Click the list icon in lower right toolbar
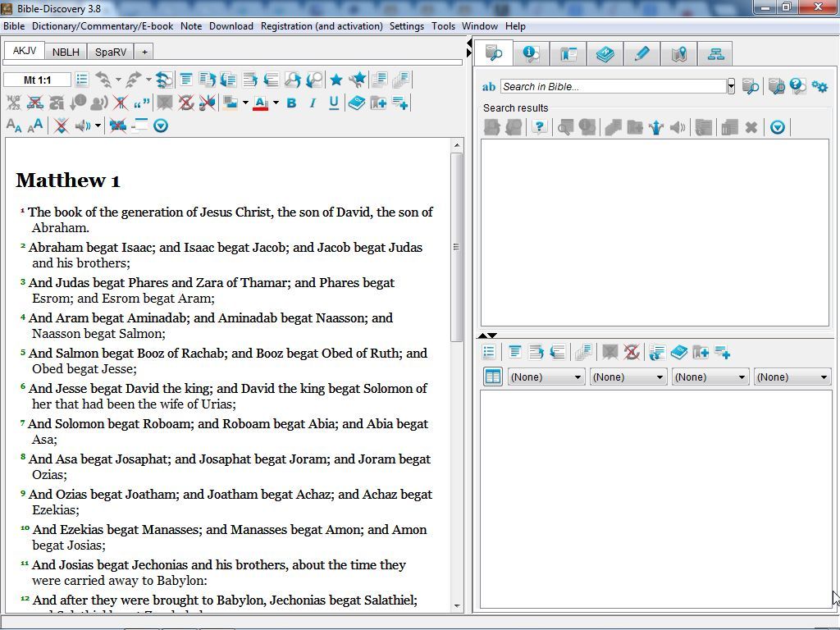Screen dimensions: 840x630 coord(489,352)
